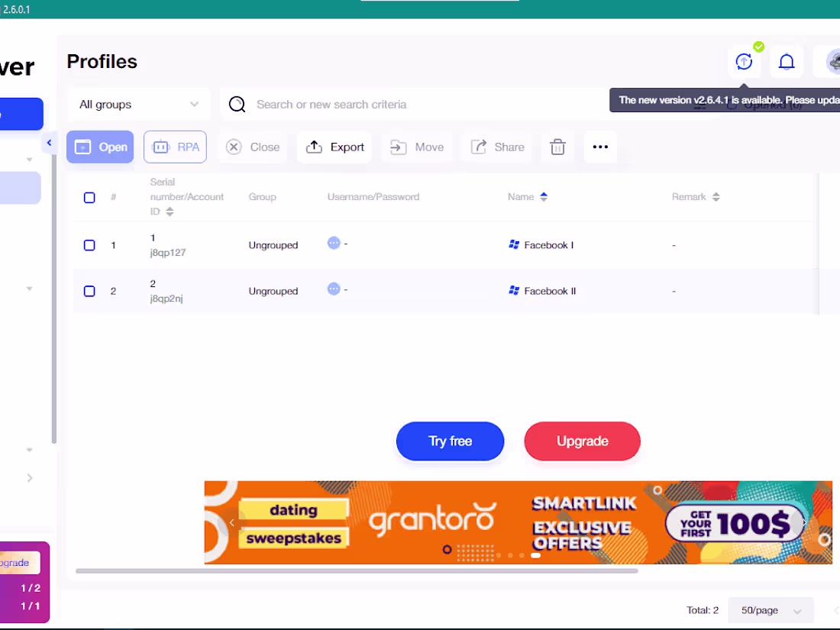Click the Open profiles button
840x630 pixels.
pyautogui.click(x=100, y=147)
